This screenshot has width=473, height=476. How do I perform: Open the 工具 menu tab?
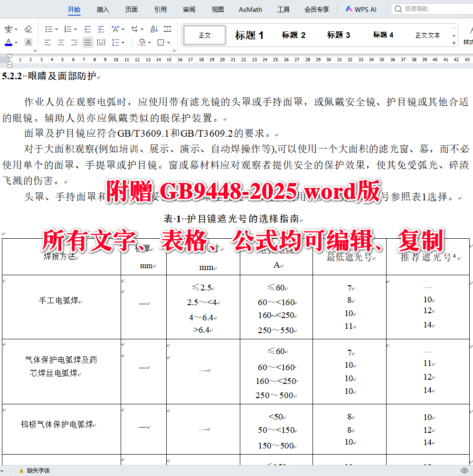pyautogui.click(x=283, y=9)
